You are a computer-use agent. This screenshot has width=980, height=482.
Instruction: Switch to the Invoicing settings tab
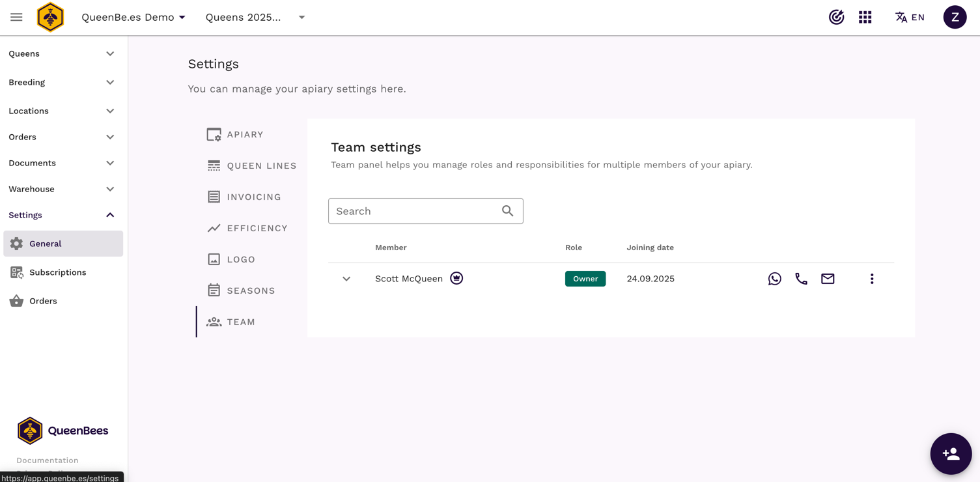(x=244, y=197)
